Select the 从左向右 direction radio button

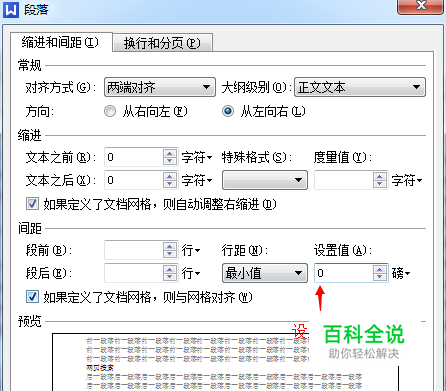click(x=228, y=111)
